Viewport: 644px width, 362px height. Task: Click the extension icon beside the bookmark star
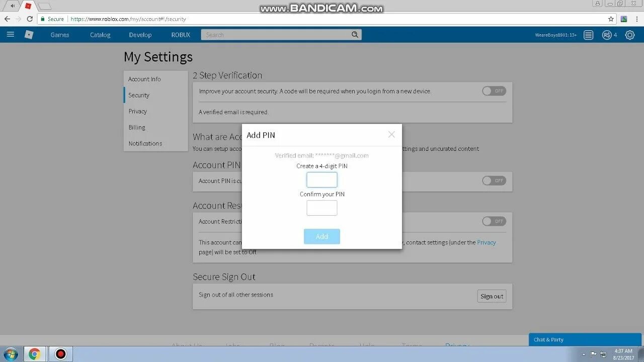pyautogui.click(x=624, y=19)
